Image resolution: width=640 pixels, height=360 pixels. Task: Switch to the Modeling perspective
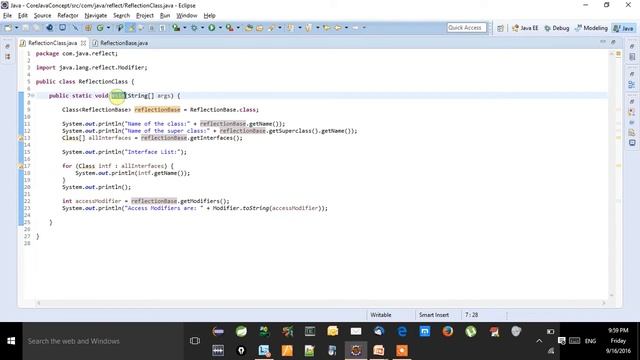[591, 28]
